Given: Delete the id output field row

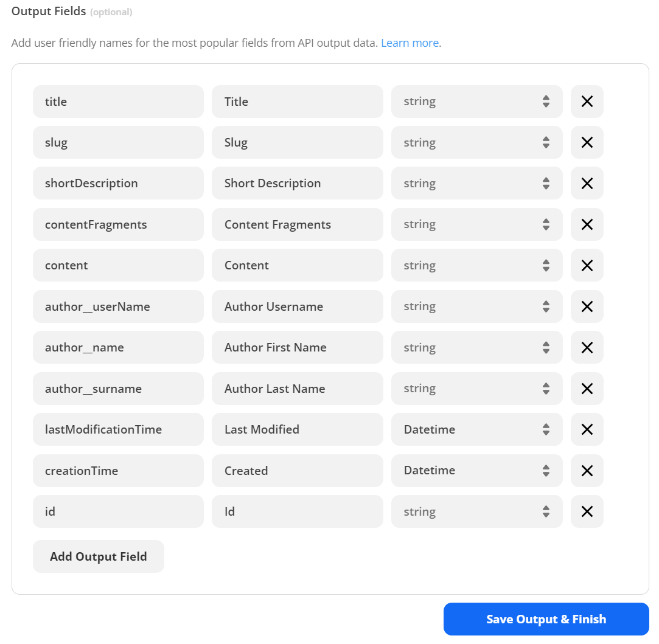Looking at the screenshot, I should coord(587,511).
